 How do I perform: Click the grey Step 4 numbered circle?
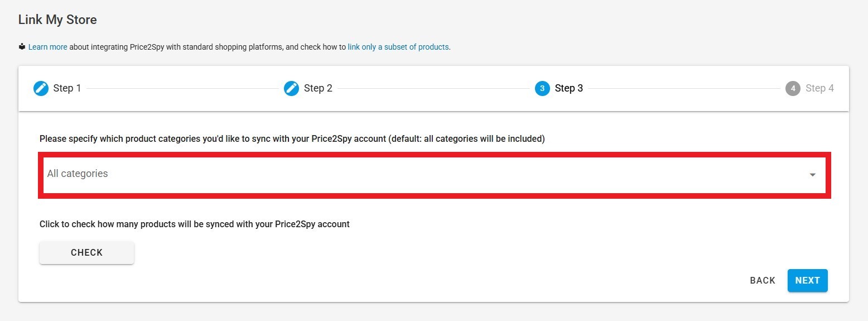point(793,88)
